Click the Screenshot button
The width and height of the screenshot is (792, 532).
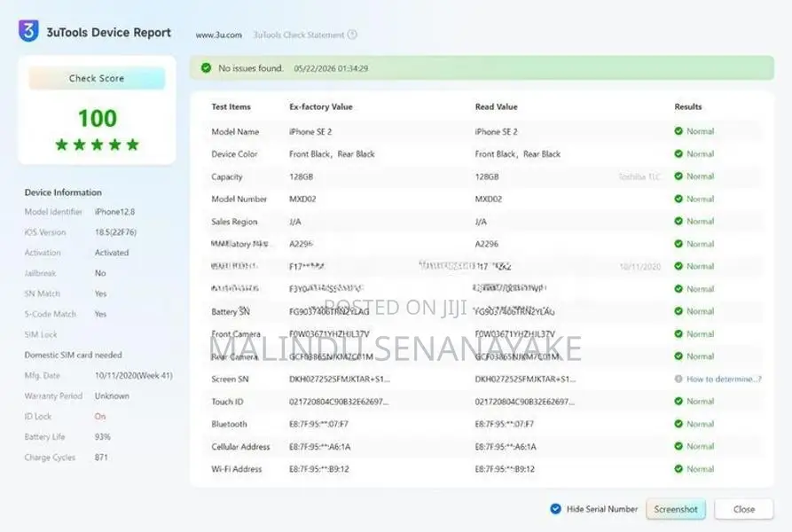(x=676, y=509)
